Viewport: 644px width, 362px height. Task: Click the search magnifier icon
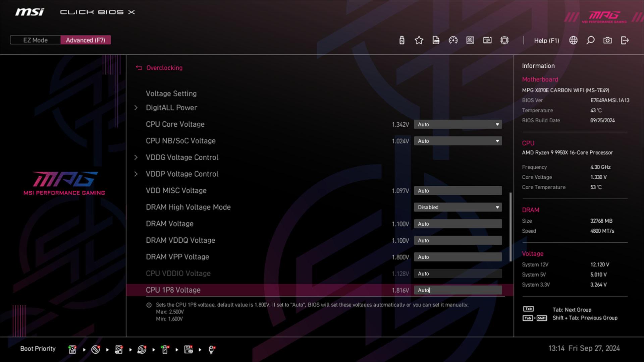[x=590, y=40]
